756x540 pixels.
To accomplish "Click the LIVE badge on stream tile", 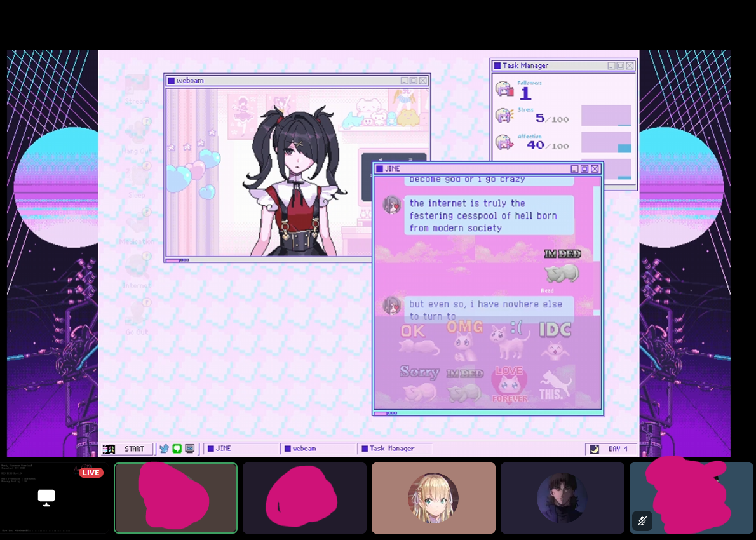I will (91, 473).
